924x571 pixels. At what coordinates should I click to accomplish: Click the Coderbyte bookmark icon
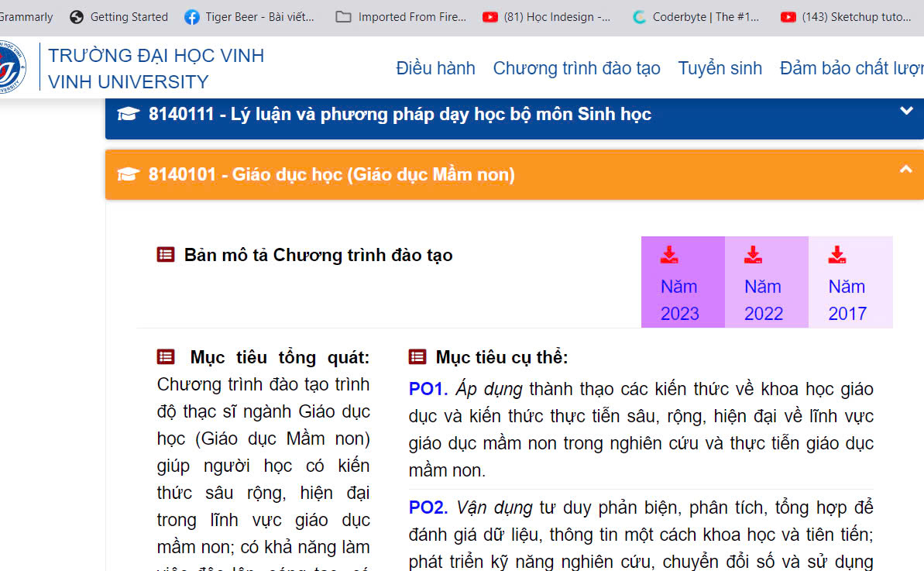(639, 17)
